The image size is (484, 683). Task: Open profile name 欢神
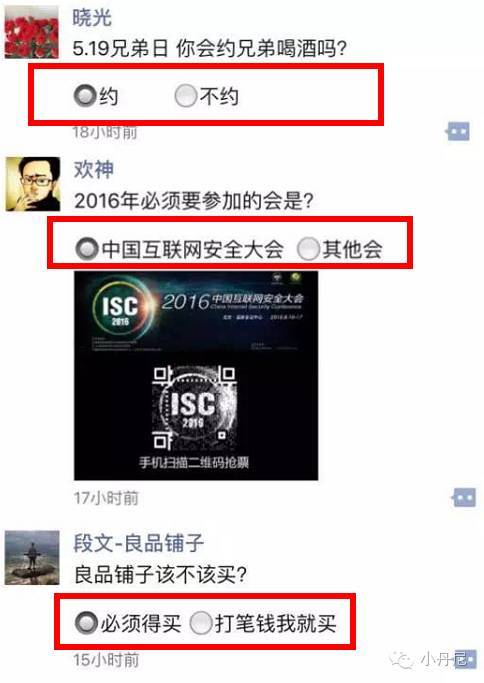[94, 169]
